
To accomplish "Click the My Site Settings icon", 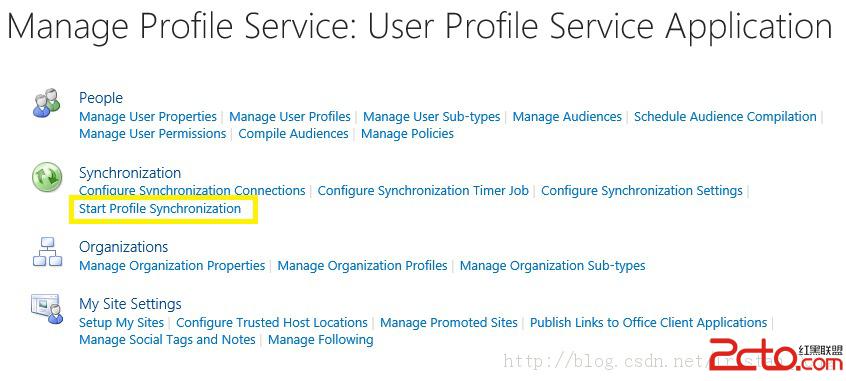I will [47, 309].
